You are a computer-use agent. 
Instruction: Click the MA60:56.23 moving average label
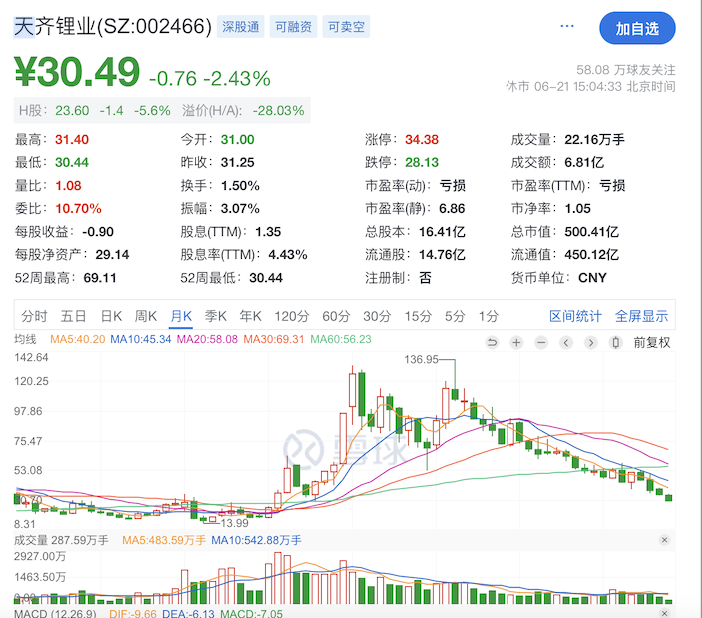click(341, 339)
